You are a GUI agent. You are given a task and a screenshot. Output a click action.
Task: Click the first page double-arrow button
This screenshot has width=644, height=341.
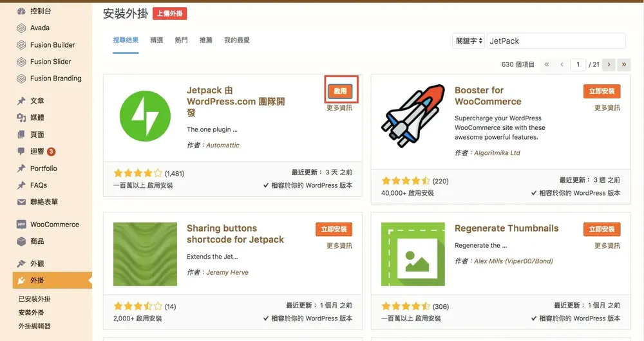coord(547,64)
